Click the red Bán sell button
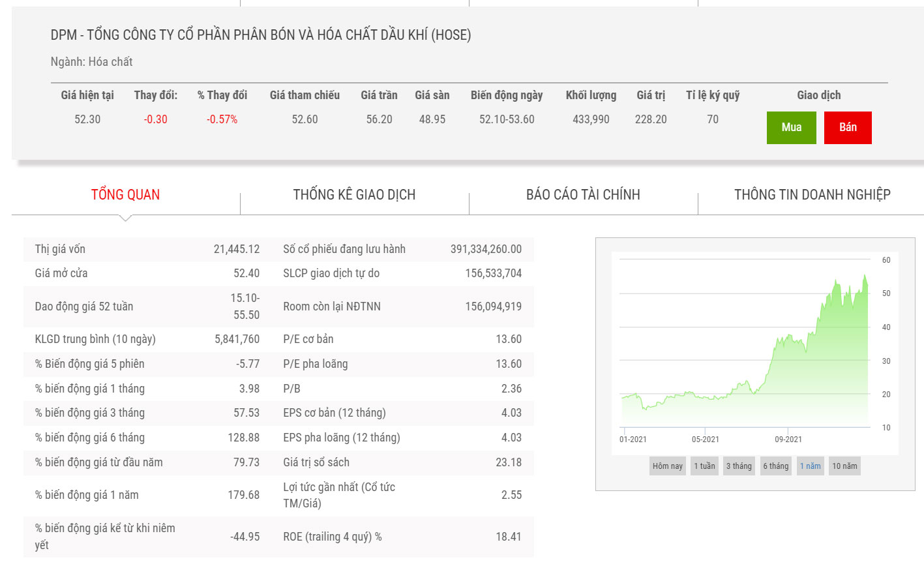The image size is (924, 568). pyautogui.click(x=848, y=127)
